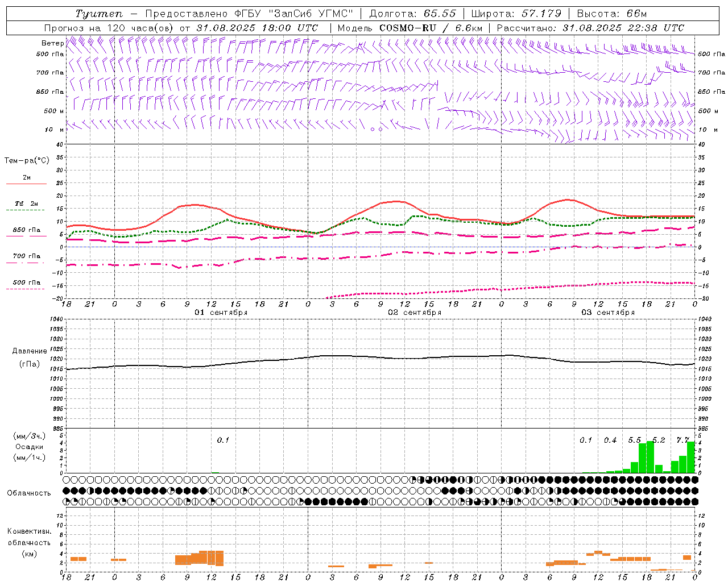Click the green dashed 'Td 2м' legend line
This screenshot has height=582, width=728.
point(26,210)
